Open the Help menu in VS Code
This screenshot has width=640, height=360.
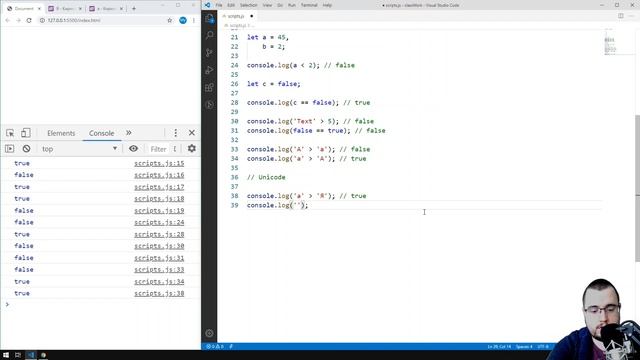[x=327, y=5]
